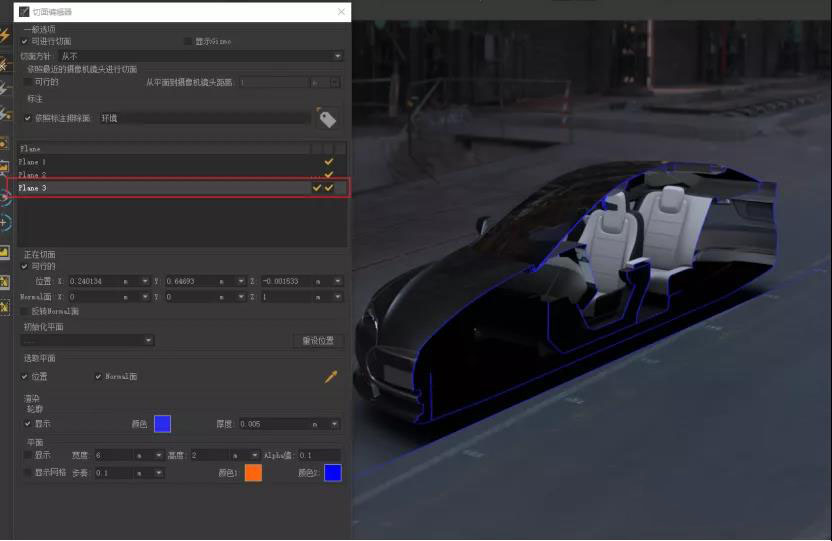Toggle the 反转Normal面 checkbox

click(26, 311)
